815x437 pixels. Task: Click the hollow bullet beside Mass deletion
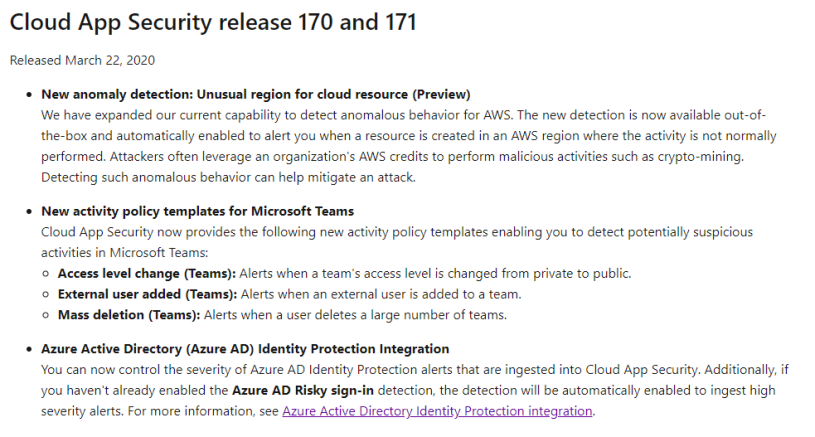coord(46,316)
